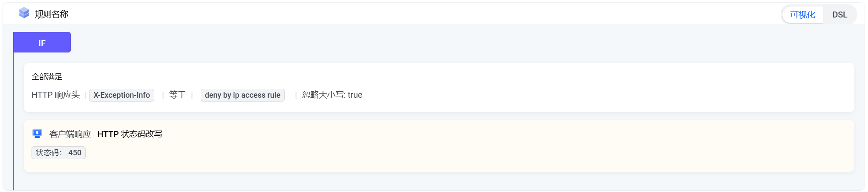Screen dimensions: 868x192
Task: Click the blank rule header bar
Action: click(426, 14)
